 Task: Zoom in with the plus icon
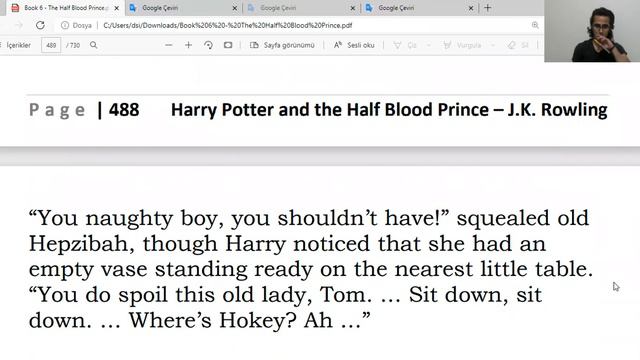(x=188, y=45)
